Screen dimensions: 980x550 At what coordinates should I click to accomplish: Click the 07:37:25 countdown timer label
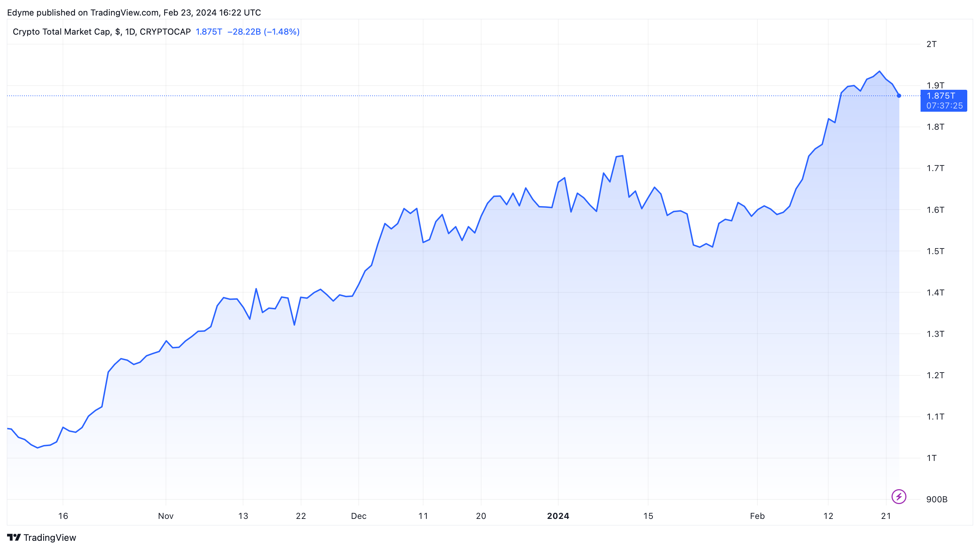[944, 106]
